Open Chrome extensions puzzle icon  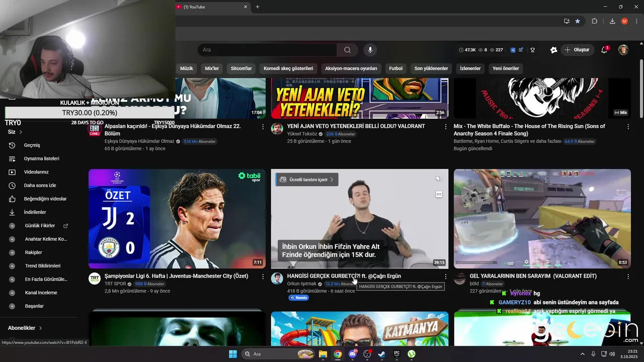click(x=595, y=21)
